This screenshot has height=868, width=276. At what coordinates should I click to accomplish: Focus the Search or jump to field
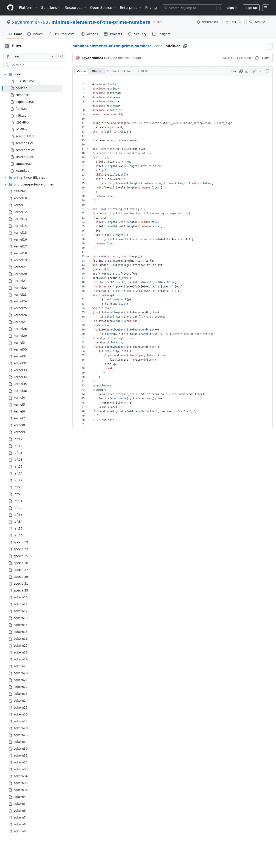pos(192,7)
